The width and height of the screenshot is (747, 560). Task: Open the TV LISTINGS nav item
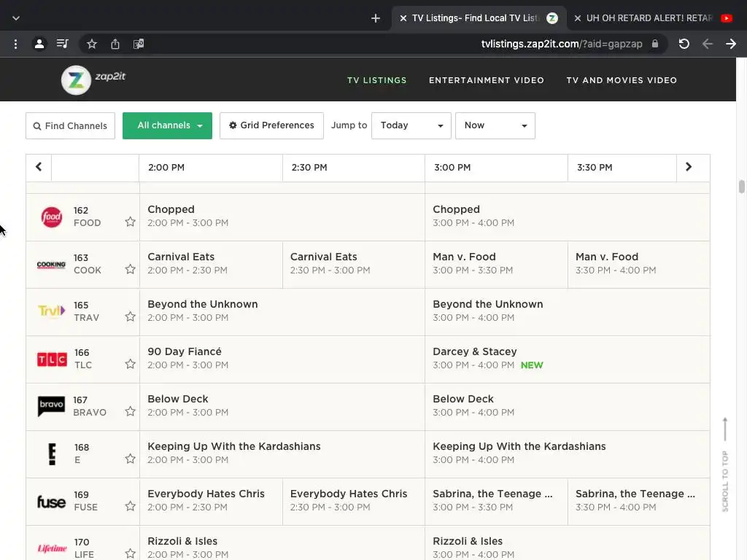(x=377, y=80)
